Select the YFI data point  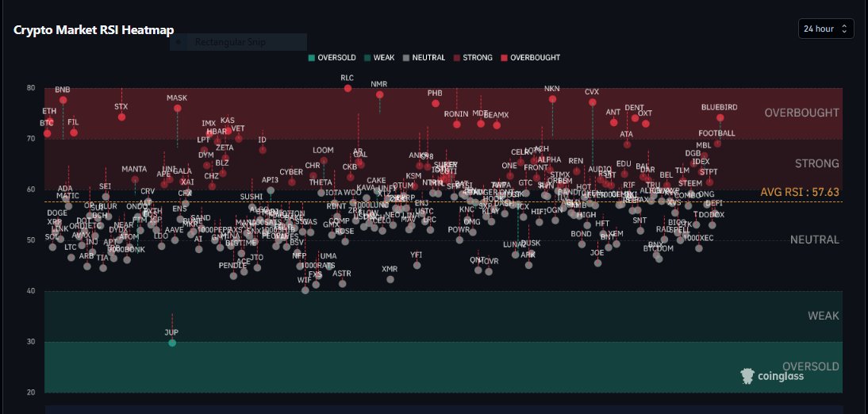(x=417, y=266)
